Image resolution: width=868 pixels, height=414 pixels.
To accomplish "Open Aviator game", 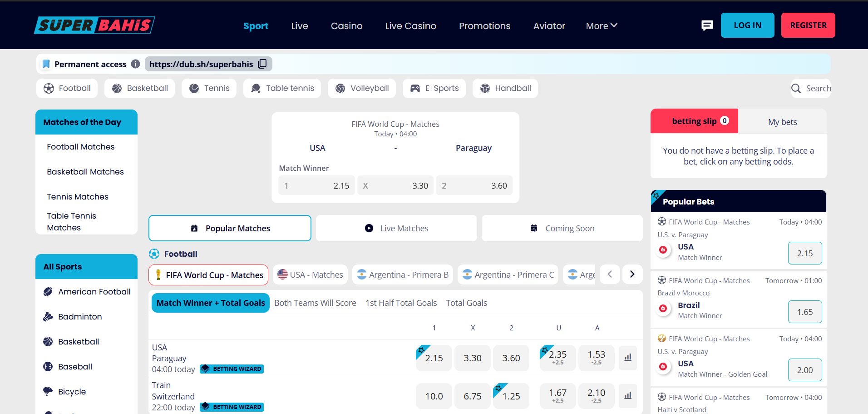I will point(549,26).
